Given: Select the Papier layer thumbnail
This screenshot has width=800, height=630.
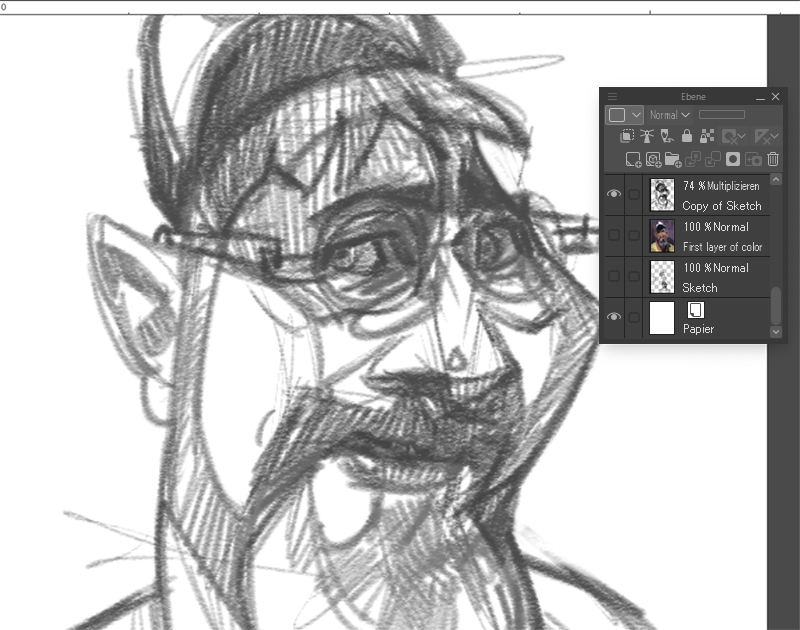Looking at the screenshot, I should click(x=662, y=318).
